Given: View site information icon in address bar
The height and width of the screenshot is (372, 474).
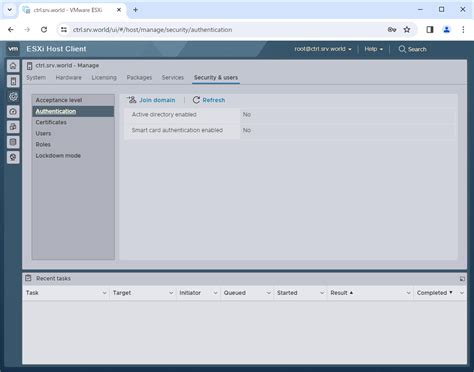Looking at the screenshot, I should point(64,30).
